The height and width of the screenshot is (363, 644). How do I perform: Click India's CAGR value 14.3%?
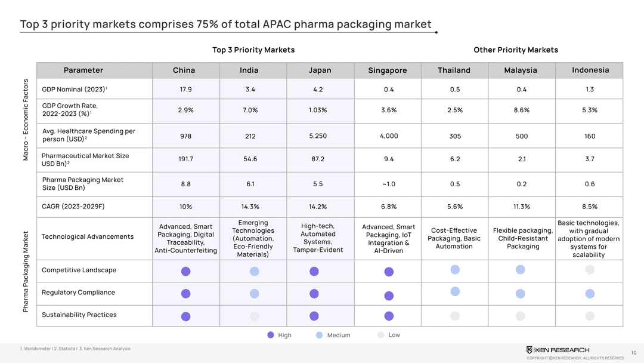(x=249, y=207)
